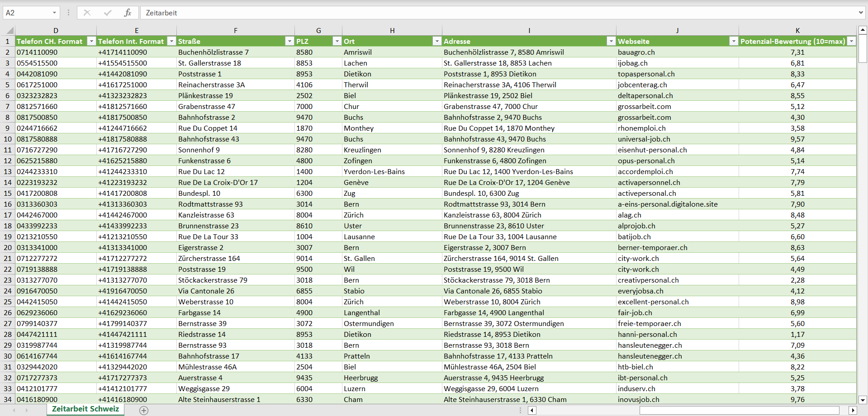868x416 pixels.
Task: Click street cell Poststrasse 1
Action: click(236, 74)
